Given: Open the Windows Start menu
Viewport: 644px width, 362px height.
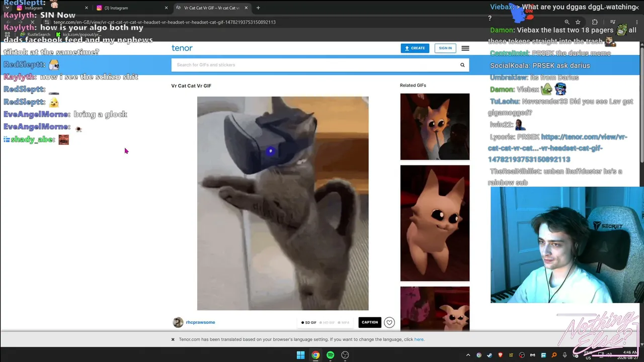Looking at the screenshot, I should 300,355.
